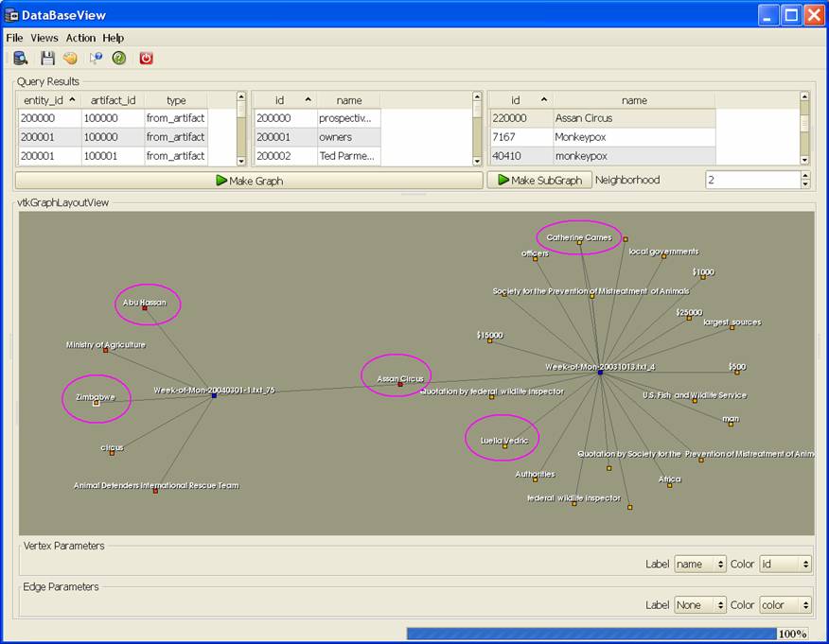
Task: Click the database query toolbar icon
Action: (x=21, y=58)
